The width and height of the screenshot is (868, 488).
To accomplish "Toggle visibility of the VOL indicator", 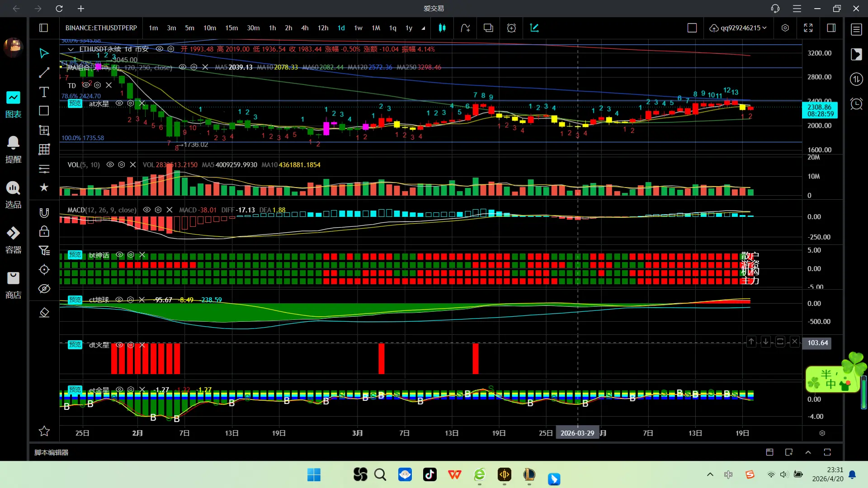I will tap(110, 165).
